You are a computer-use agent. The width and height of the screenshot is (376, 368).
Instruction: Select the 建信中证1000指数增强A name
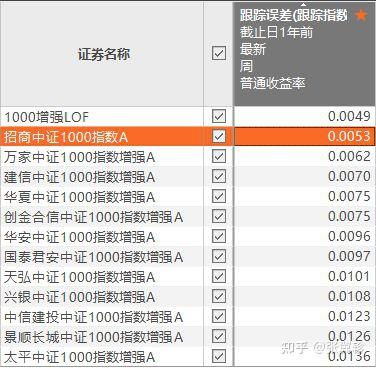point(80,177)
